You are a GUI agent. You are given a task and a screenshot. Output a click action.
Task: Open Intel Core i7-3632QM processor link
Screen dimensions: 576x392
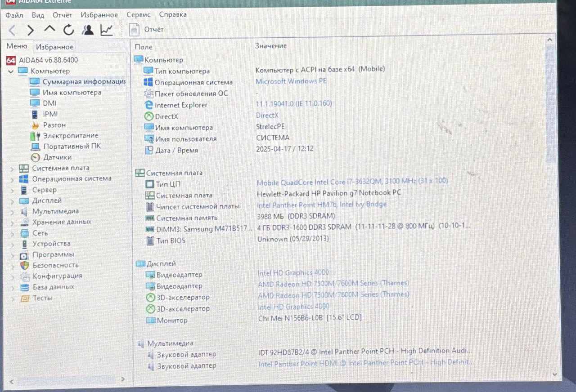352,182
